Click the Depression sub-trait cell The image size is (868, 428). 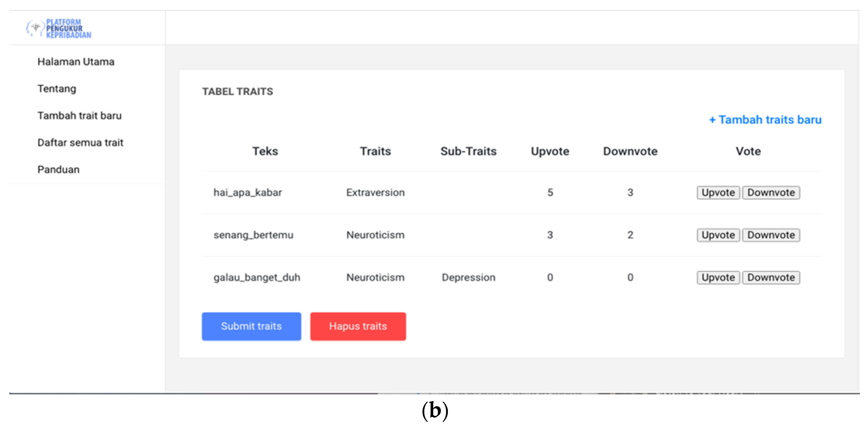(468, 277)
